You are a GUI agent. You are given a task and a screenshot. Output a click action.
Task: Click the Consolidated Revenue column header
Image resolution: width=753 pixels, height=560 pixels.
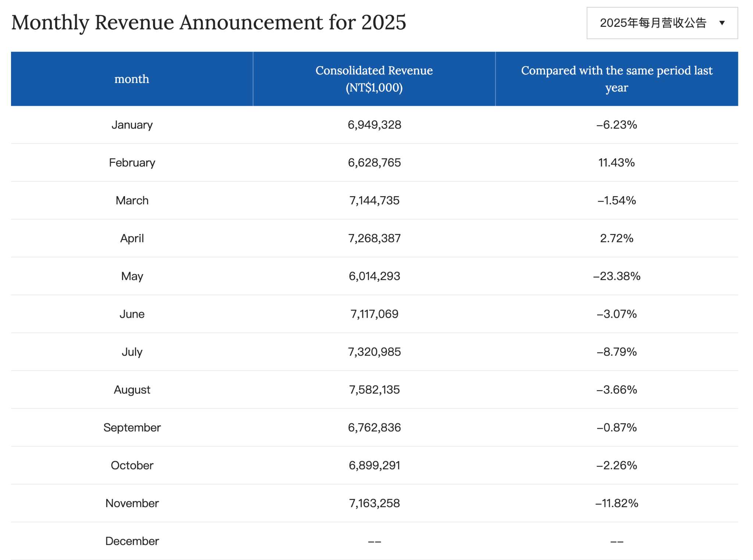coord(374,79)
